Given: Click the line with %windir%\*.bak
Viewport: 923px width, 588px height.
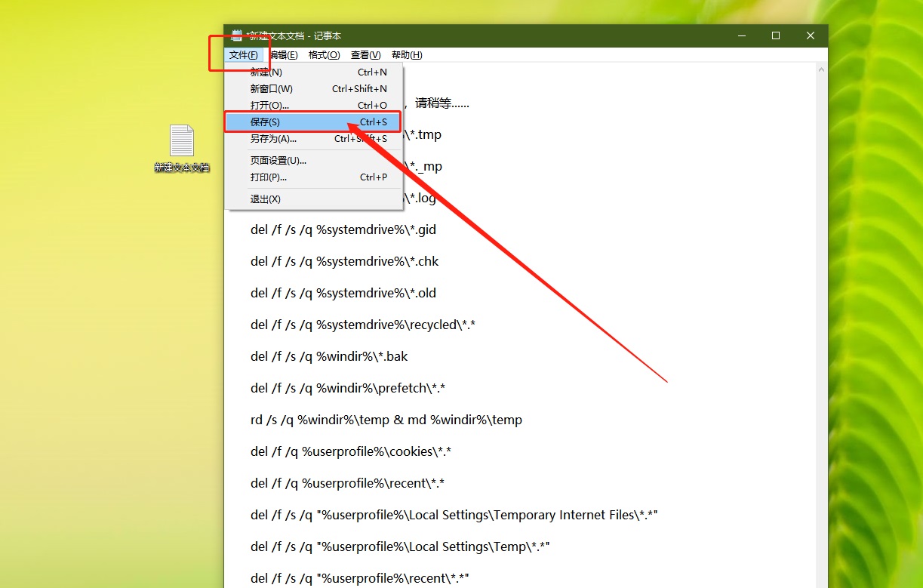Looking at the screenshot, I should coord(329,356).
